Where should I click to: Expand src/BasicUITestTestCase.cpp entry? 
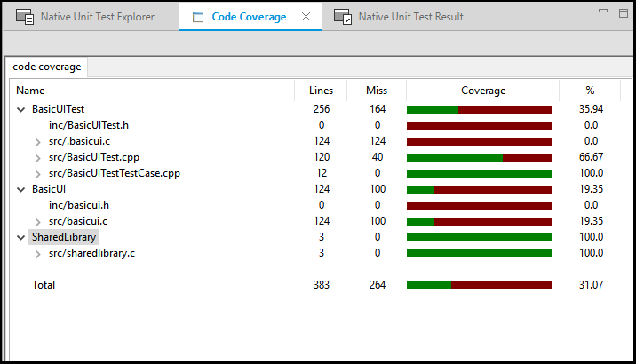tap(37, 173)
